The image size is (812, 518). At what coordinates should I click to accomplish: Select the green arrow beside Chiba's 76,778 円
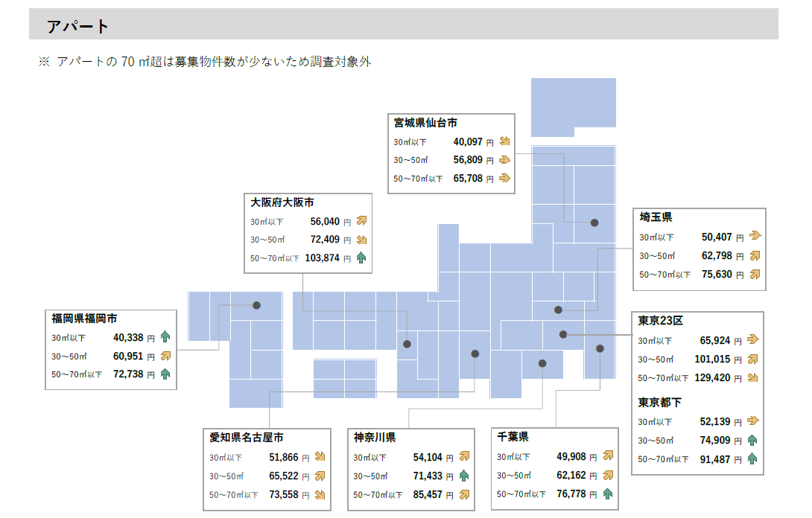pos(608,493)
